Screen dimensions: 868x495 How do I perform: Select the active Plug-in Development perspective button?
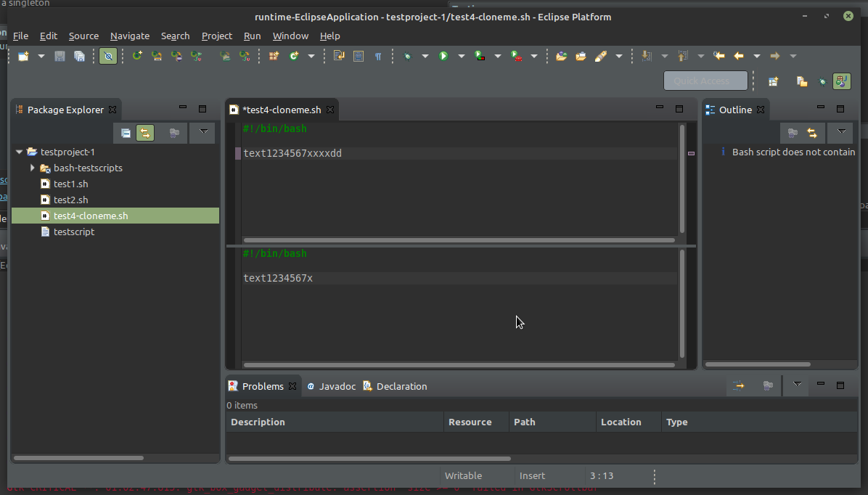pos(842,81)
